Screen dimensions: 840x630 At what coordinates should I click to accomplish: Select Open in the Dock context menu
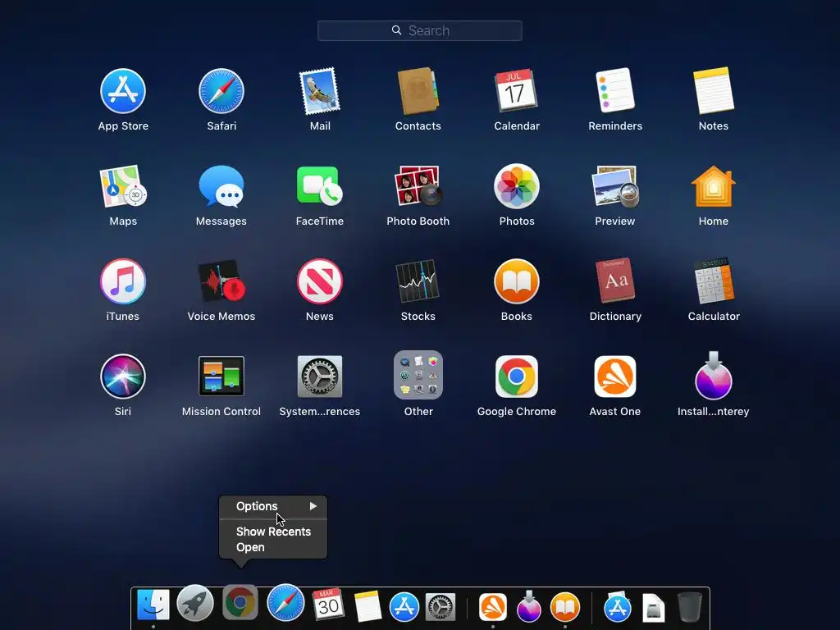click(273, 547)
